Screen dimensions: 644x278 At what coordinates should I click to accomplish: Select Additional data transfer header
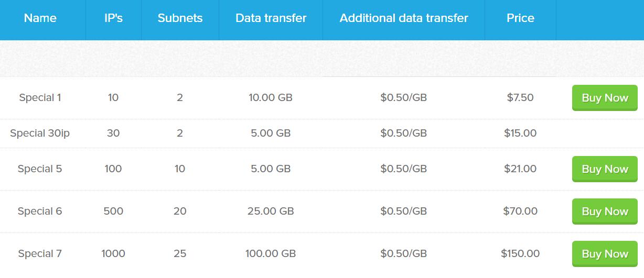[x=404, y=18]
